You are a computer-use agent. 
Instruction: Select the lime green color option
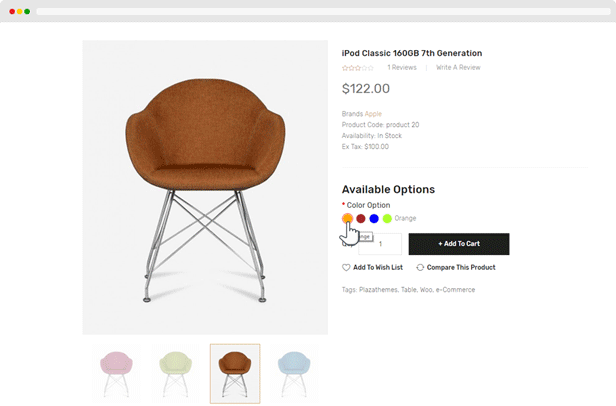coord(387,219)
